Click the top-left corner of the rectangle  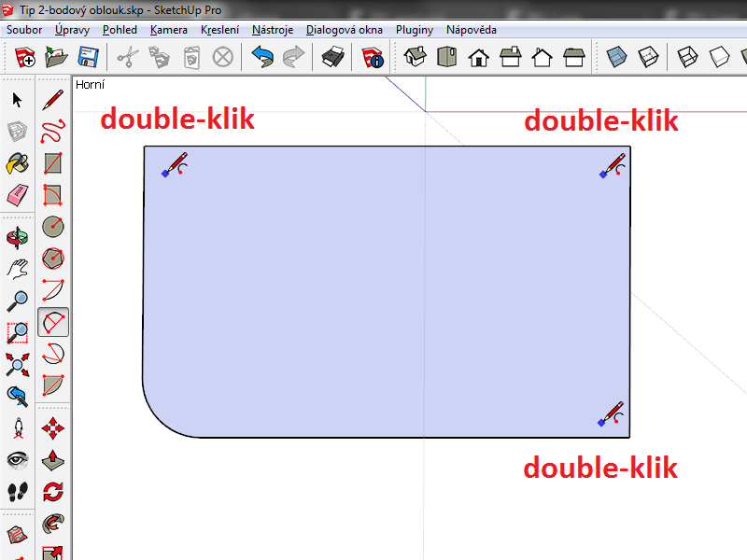click(x=145, y=147)
